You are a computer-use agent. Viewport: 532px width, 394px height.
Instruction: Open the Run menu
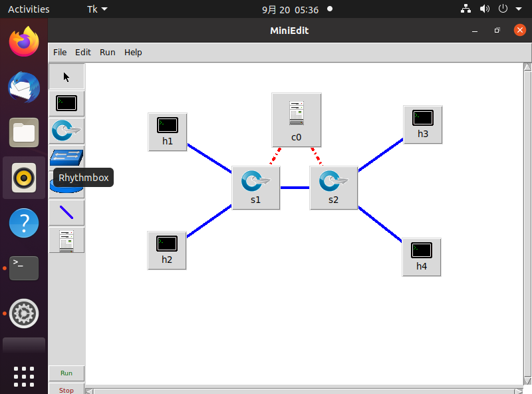(x=108, y=53)
